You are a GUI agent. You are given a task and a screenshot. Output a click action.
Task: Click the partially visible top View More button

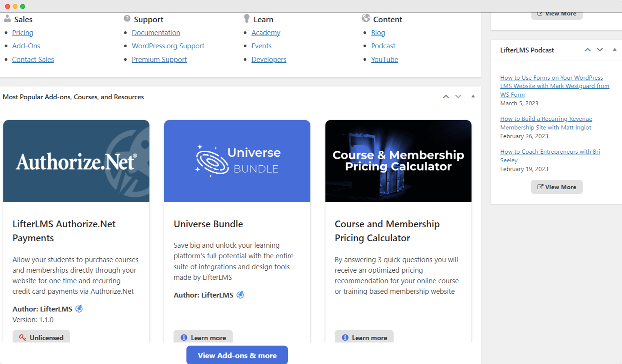557,15
